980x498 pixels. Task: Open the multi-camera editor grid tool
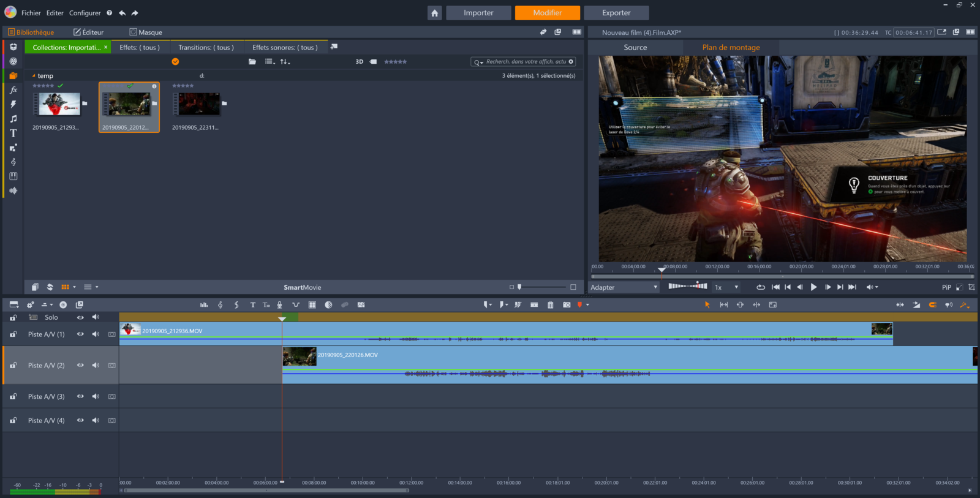click(x=312, y=304)
